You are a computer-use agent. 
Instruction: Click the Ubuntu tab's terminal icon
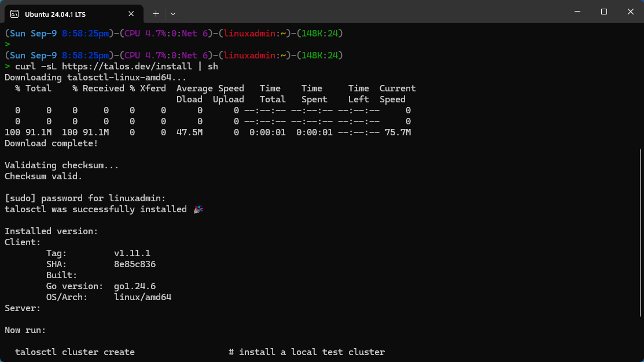14,13
